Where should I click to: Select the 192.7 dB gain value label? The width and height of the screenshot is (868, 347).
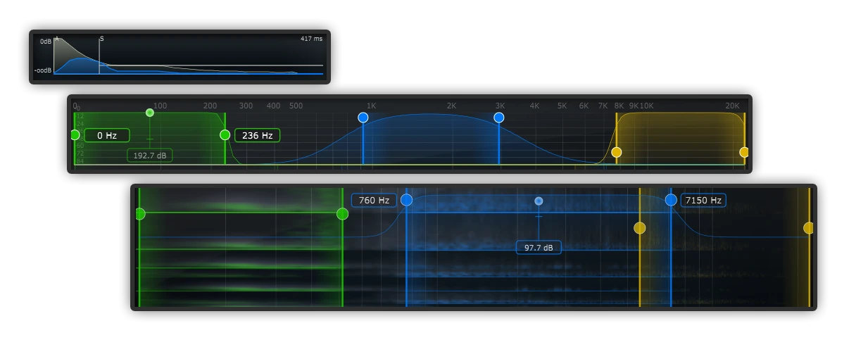150,155
